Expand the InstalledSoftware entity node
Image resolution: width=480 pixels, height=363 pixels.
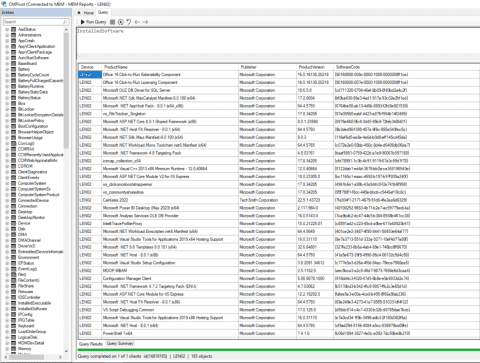(7, 309)
